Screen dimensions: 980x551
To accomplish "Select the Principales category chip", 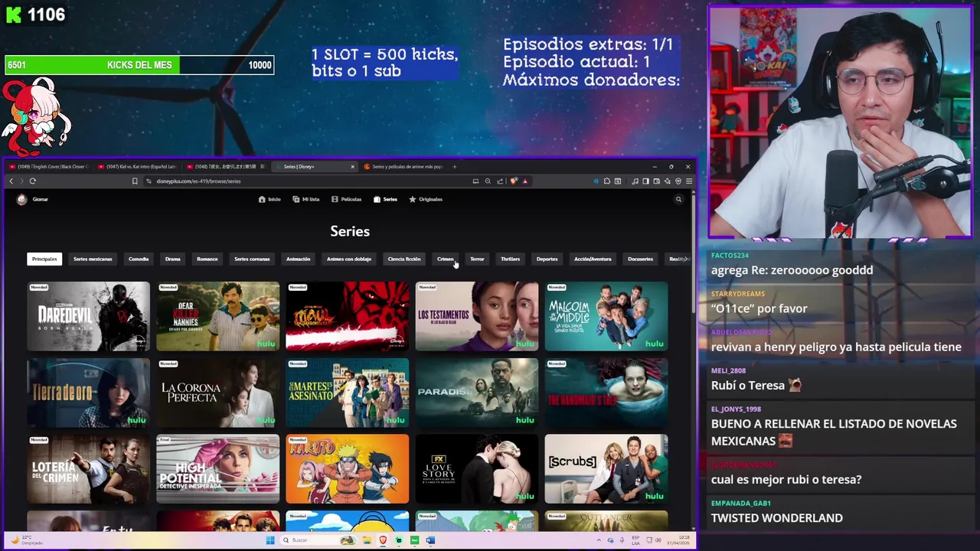I will coord(44,259).
